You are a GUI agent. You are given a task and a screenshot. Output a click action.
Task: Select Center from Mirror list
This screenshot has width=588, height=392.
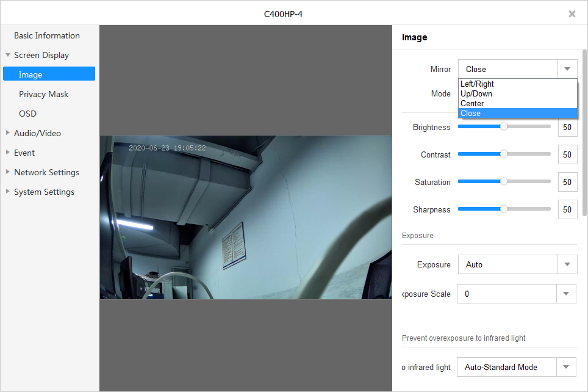472,103
